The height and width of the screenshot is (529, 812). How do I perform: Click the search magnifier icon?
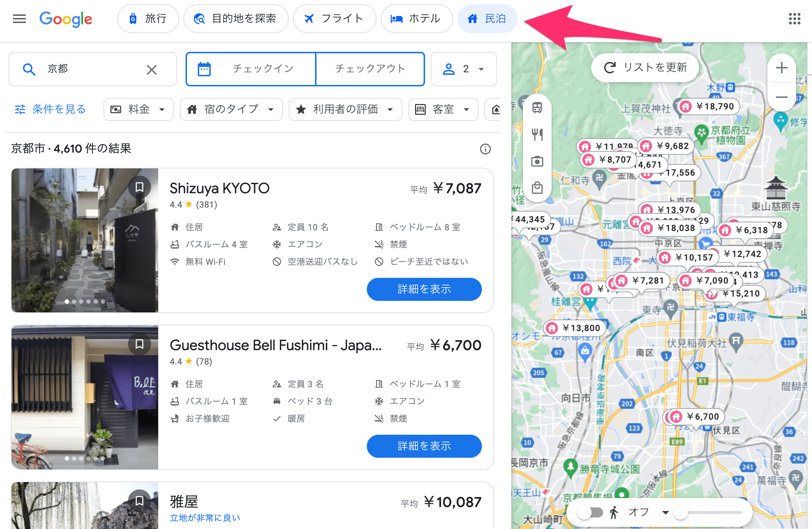tap(29, 69)
